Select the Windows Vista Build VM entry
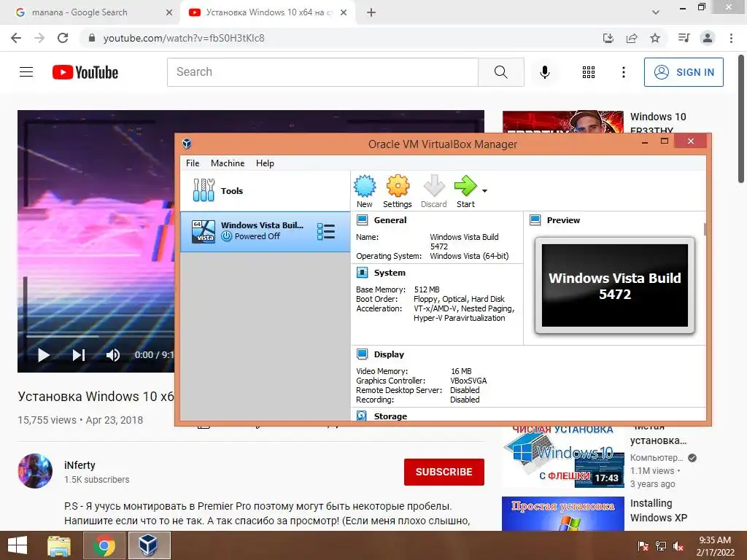747x560 pixels. coord(265,231)
